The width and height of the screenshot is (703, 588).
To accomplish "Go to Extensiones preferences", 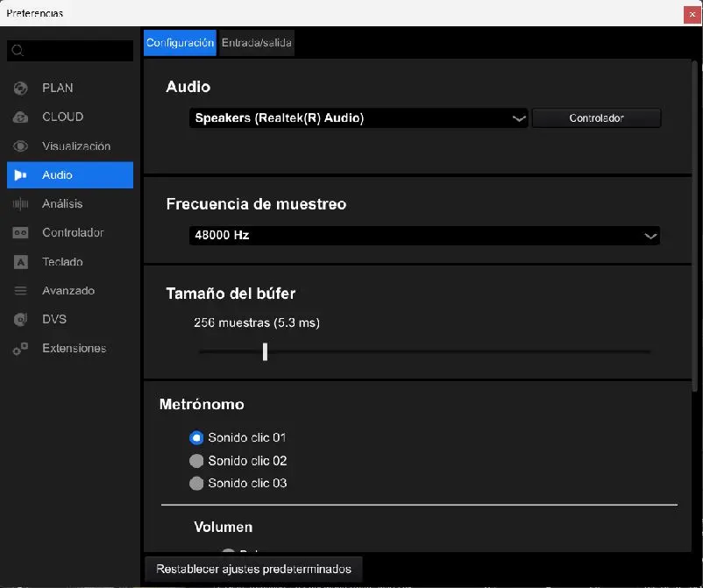I will click(x=70, y=348).
